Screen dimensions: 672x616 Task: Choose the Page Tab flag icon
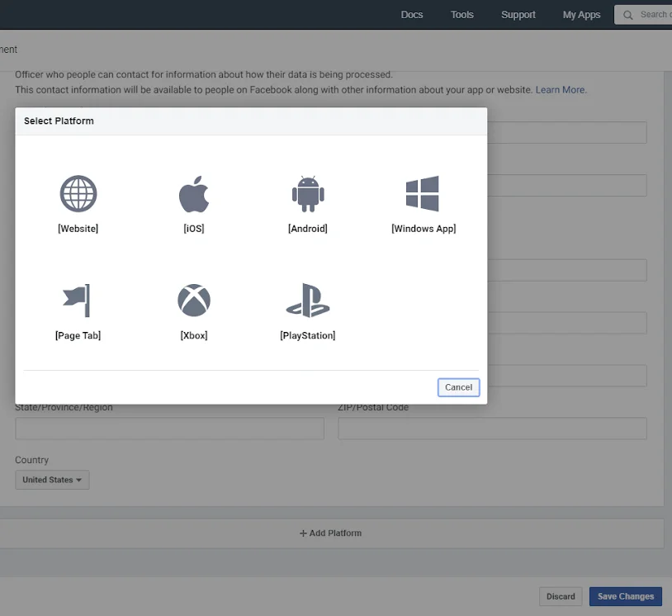tap(77, 301)
